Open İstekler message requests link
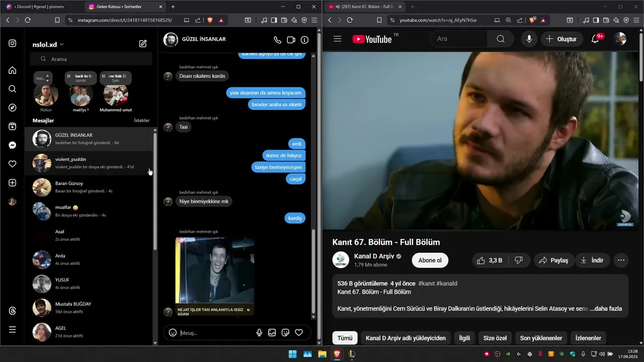The width and height of the screenshot is (644, 362). 142,121
